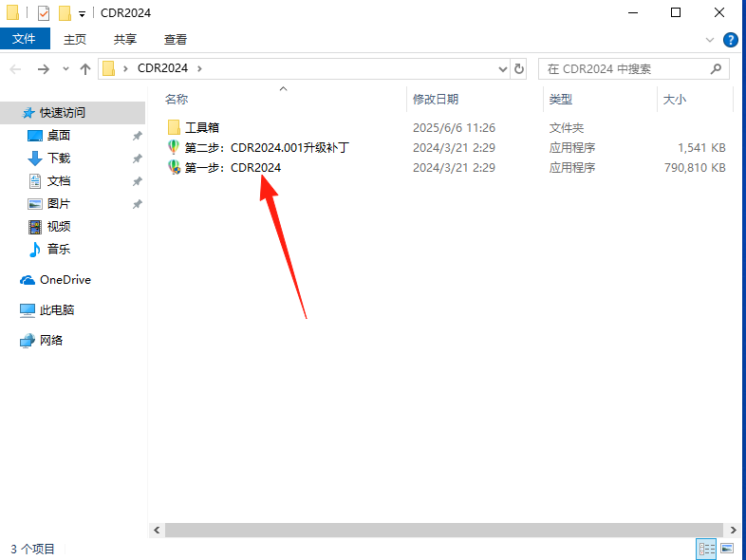Click the 790,810 KB size cell
Image resolution: width=746 pixels, height=560 pixels.
point(695,167)
